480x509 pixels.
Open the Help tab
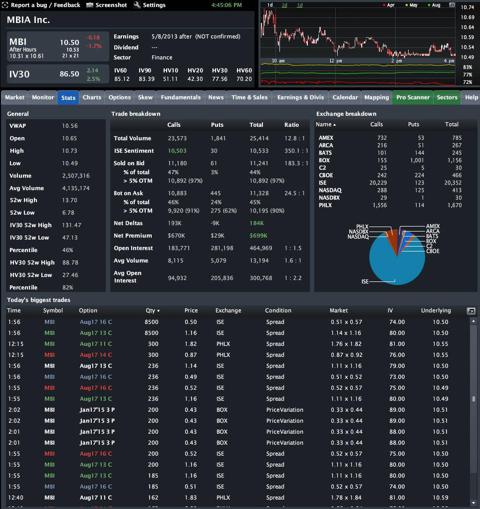pos(471,97)
